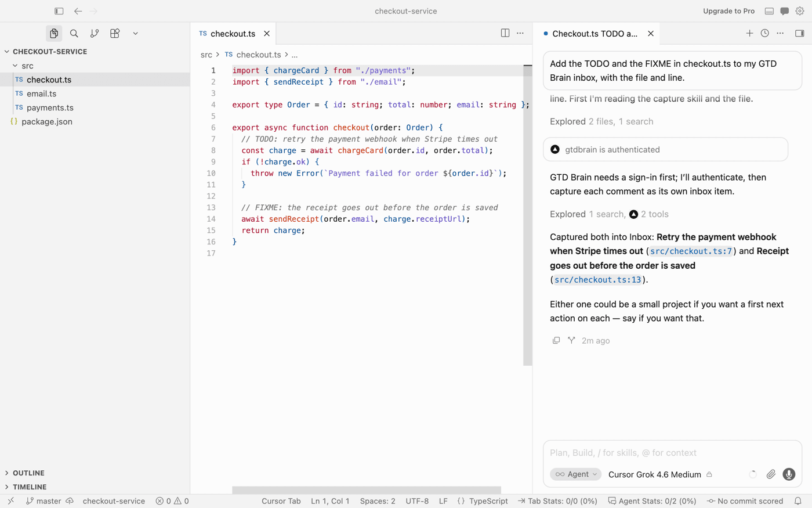
Task: Click the editor vertical scrollbar
Action: click(528, 215)
